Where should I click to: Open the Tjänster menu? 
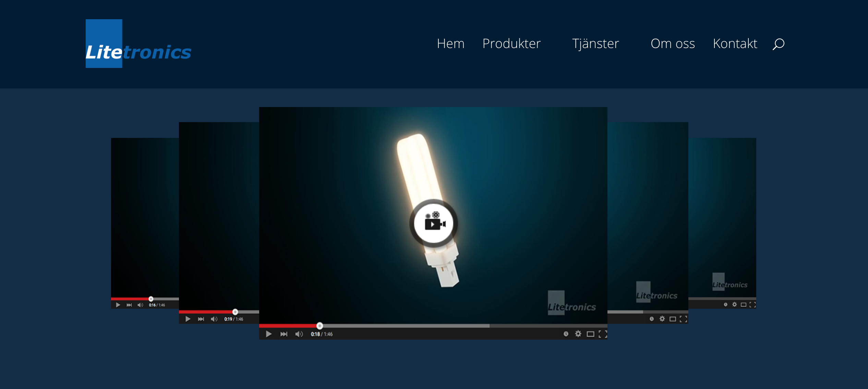click(x=595, y=44)
